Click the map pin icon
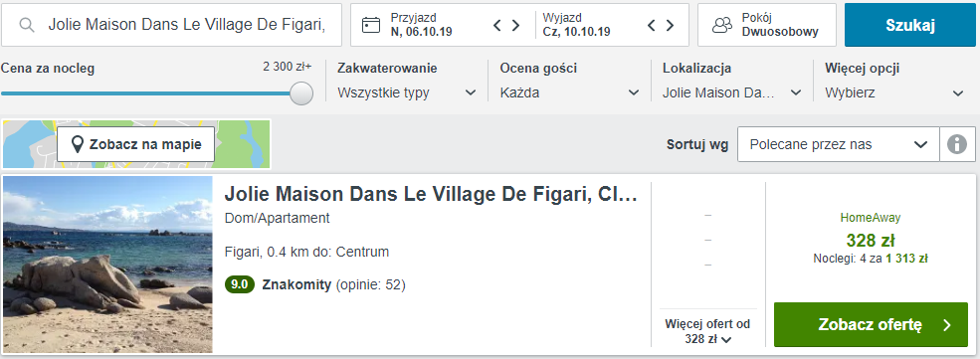980x359 pixels. pyautogui.click(x=78, y=145)
